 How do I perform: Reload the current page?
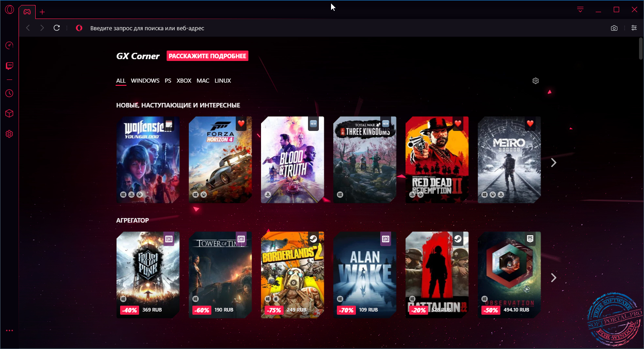56,28
